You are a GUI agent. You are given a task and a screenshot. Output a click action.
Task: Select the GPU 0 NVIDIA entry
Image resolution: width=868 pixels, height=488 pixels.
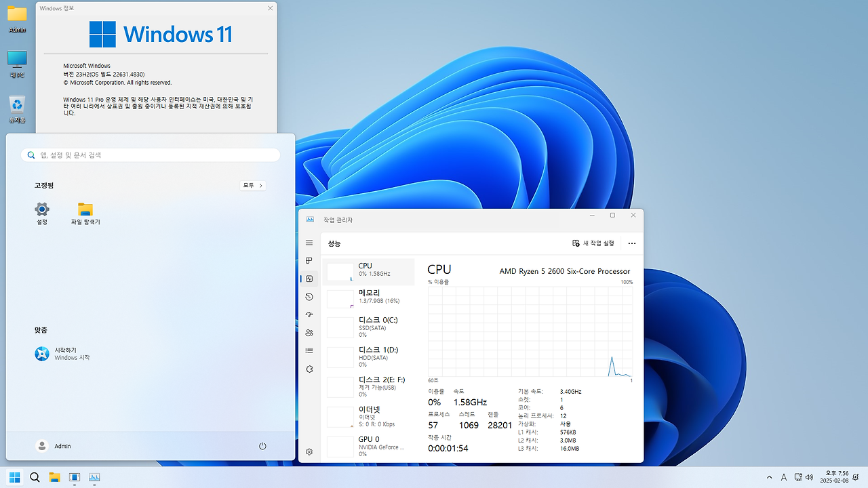point(369,446)
